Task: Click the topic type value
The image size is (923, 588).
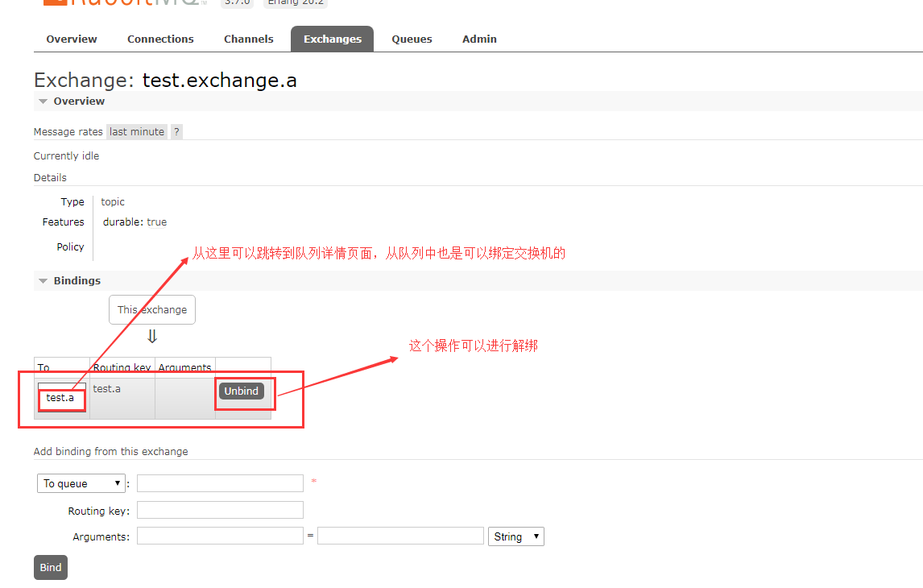Action: click(x=113, y=202)
